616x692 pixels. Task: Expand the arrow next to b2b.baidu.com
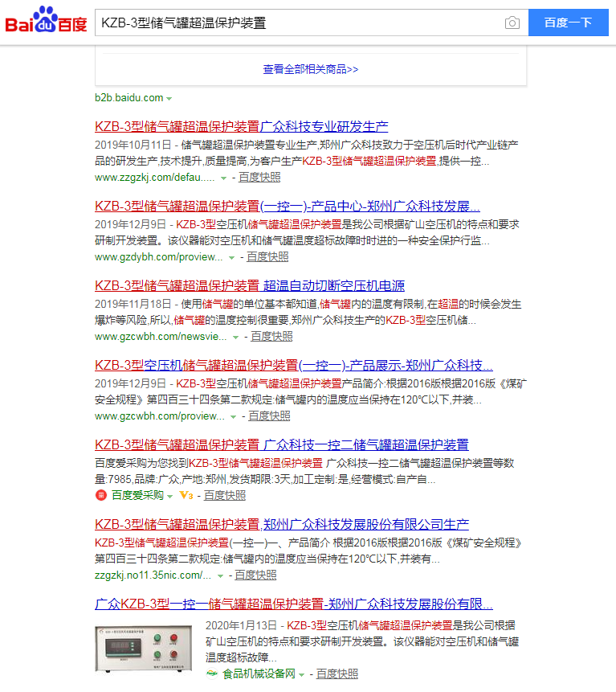tap(169, 98)
